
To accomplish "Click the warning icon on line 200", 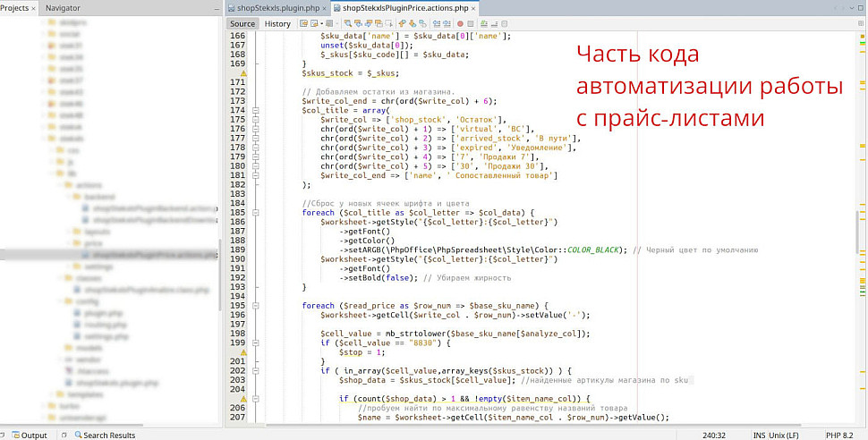I will pyautogui.click(x=243, y=352).
